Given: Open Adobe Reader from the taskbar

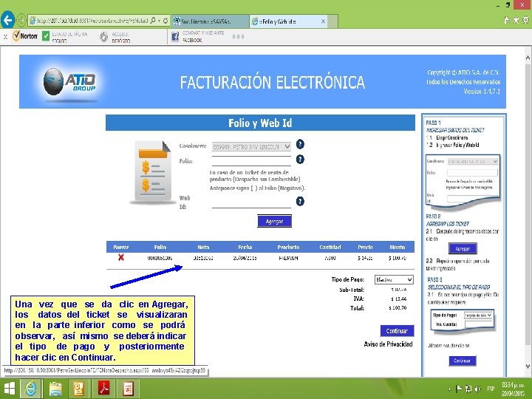Looking at the screenshot, I should pos(103,389).
